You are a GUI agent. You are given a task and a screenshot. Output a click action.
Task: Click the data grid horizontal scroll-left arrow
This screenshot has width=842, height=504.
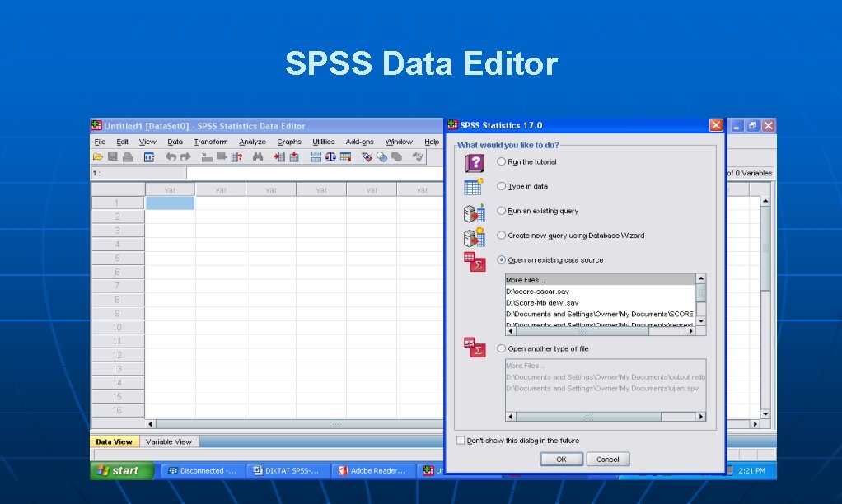(x=150, y=424)
